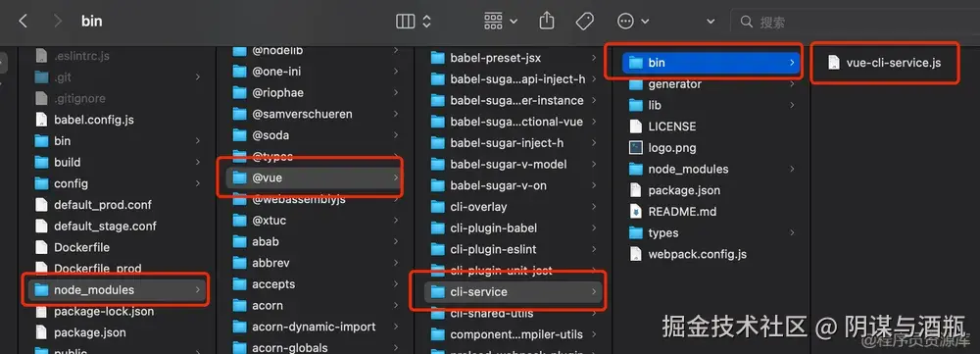Expand chevron next to cli-overlay folder

(594, 206)
